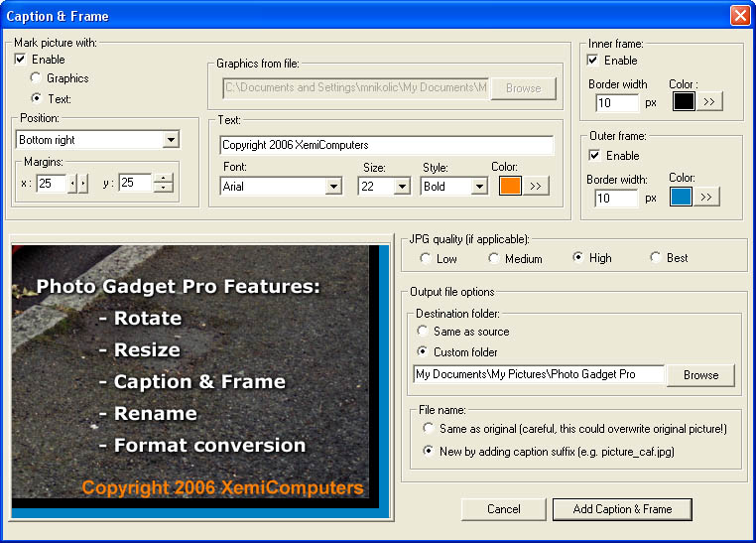756x543 pixels.
Task: Click the Cancel button
Action: tap(503, 509)
